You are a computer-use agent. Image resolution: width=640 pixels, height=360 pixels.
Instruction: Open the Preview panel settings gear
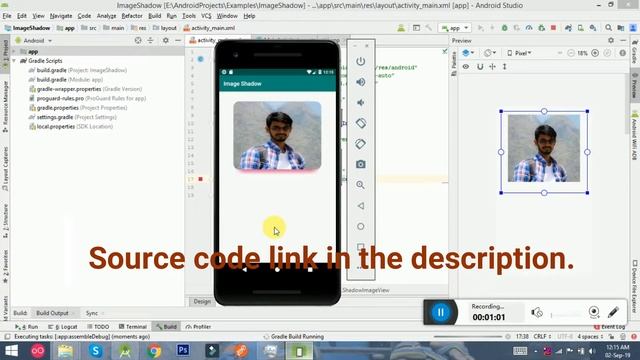611,40
